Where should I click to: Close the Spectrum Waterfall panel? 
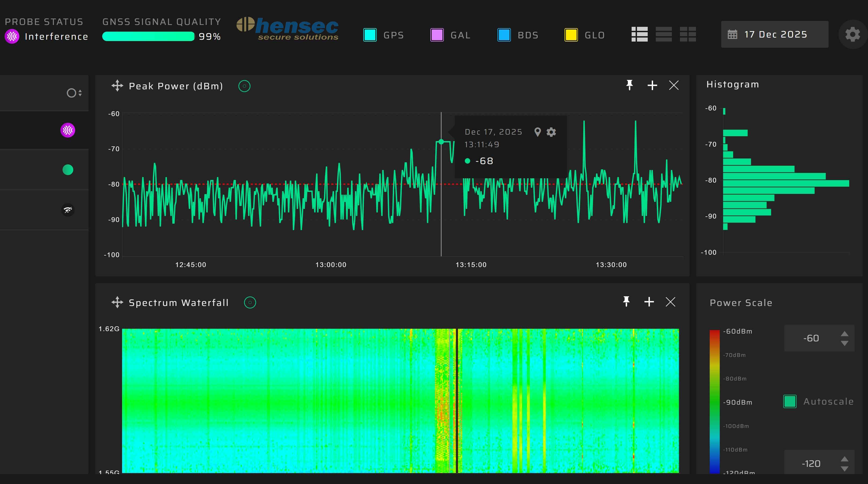point(670,301)
